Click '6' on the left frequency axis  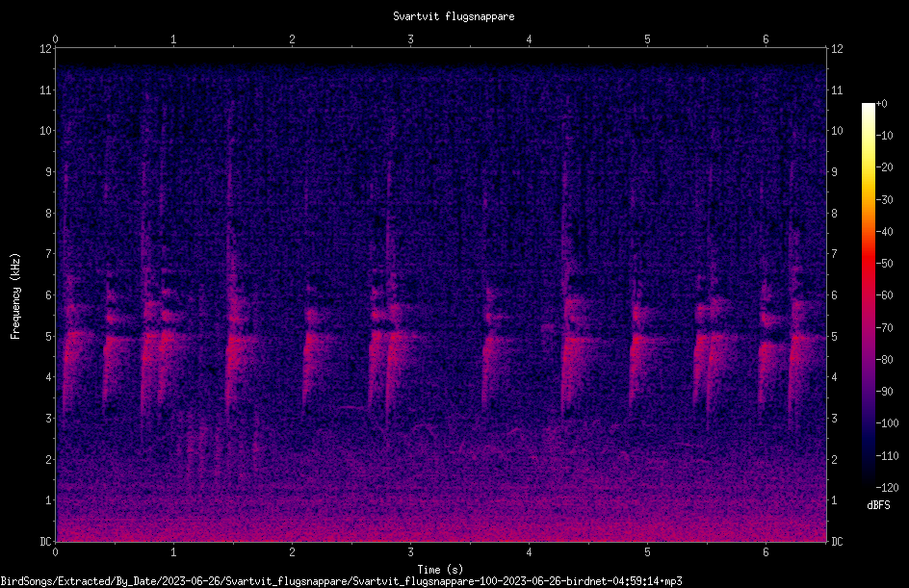coord(49,294)
